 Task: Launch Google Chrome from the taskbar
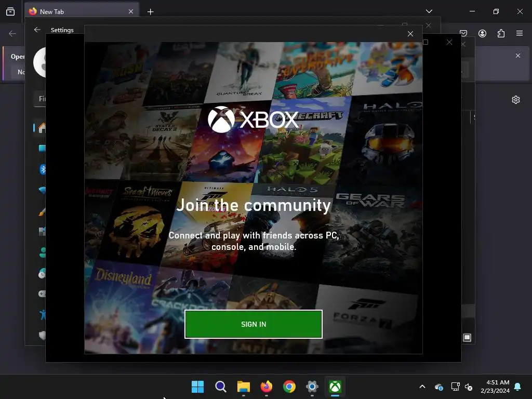(x=289, y=387)
